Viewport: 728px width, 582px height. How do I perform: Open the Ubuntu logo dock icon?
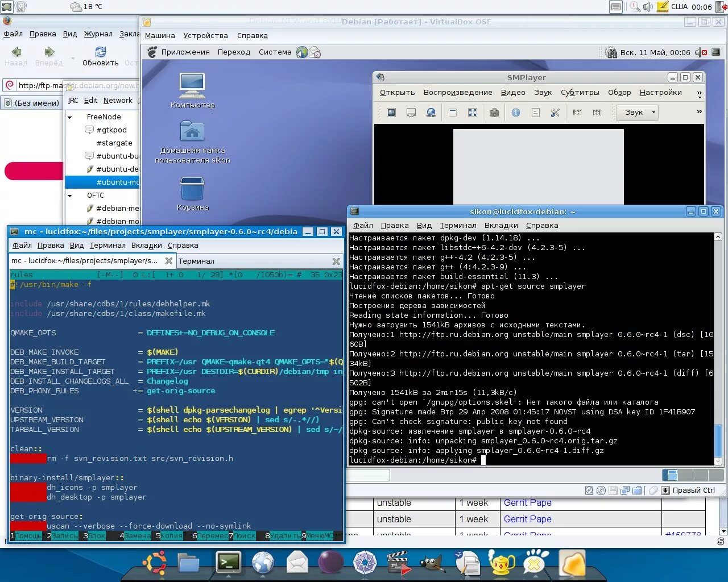155,563
